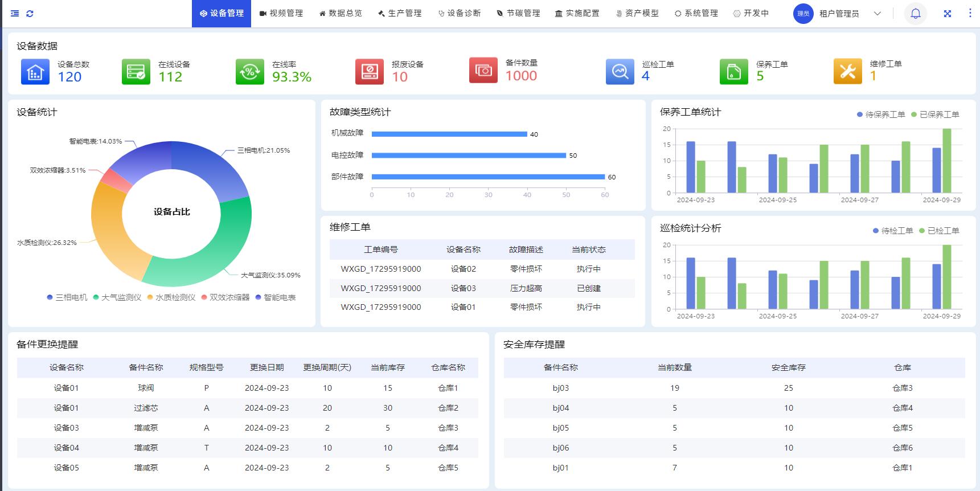Toggle 已检工单 legend in inspection chart

[x=939, y=231]
